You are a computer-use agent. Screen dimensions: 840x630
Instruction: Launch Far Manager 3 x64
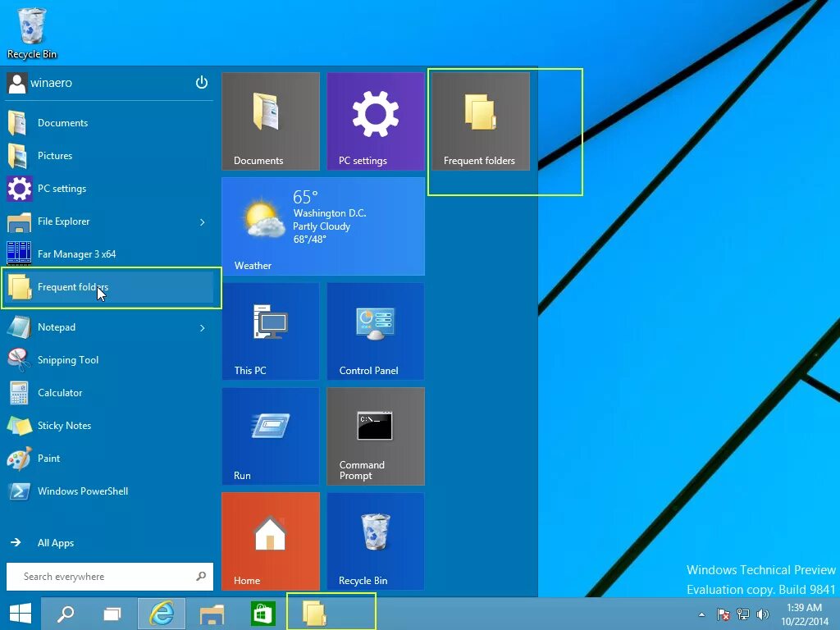pyautogui.click(x=110, y=254)
